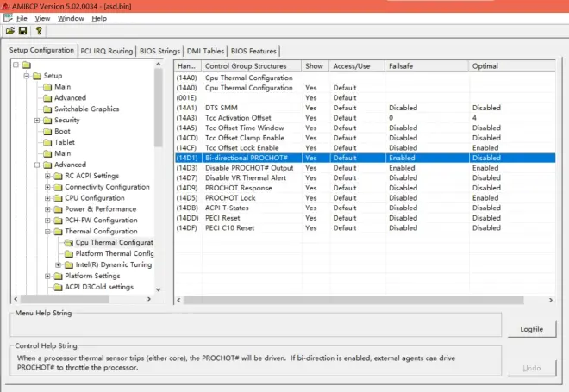Click the tree horizontal scroll right arrow
This screenshot has height=392, width=569.
(x=149, y=299)
